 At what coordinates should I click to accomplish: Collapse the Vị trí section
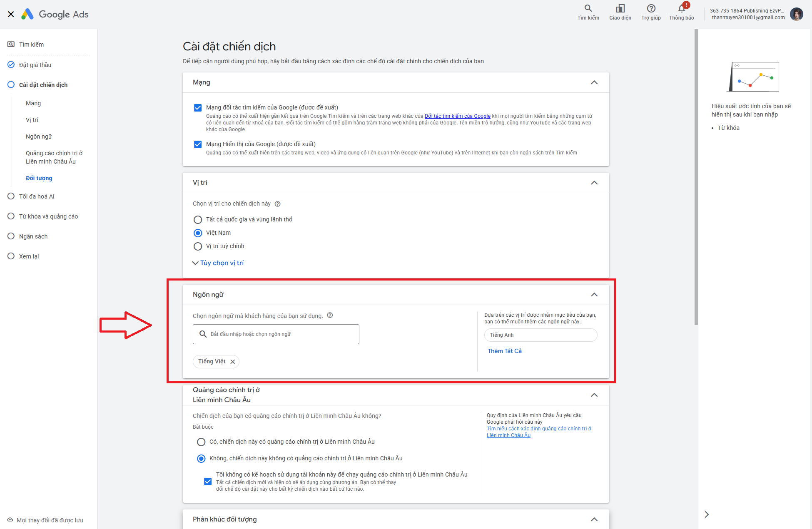click(x=594, y=183)
